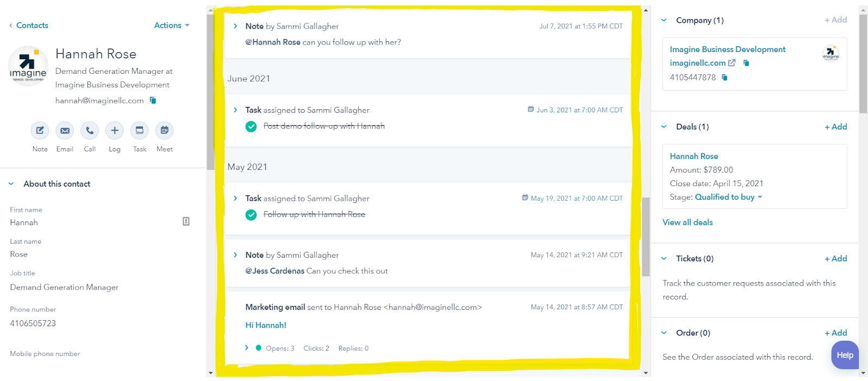Click the left sidebar scrollbar thumb
Image resolution: width=868 pixels, height=381 pixels.
210,92
